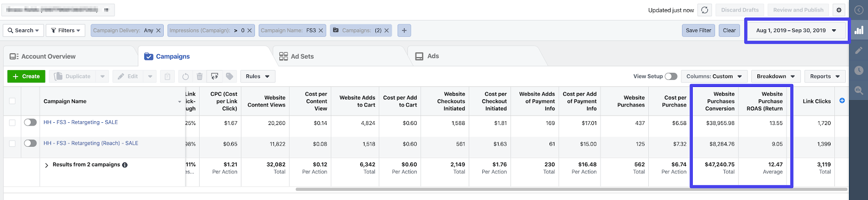Click the Clear filters button

tap(729, 30)
